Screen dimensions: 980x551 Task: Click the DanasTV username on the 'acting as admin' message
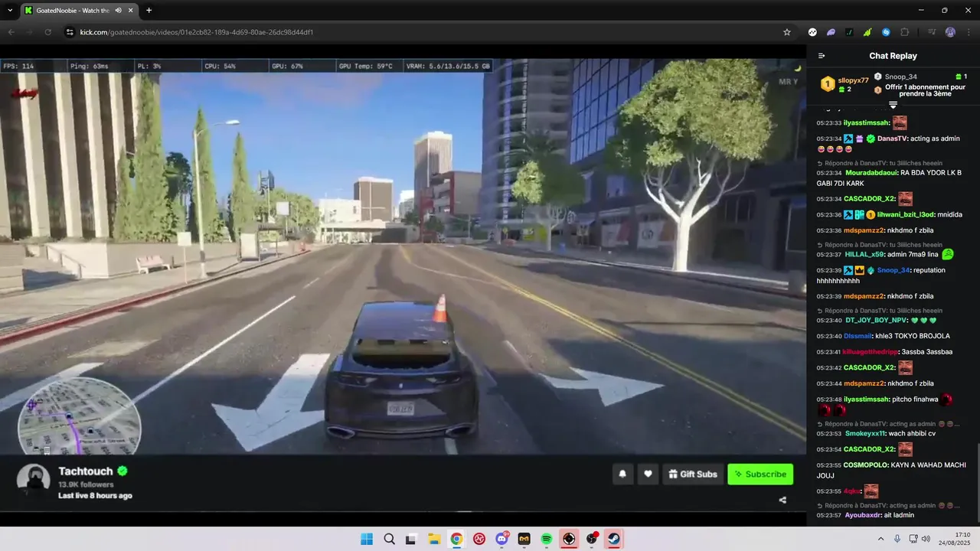[x=892, y=139]
